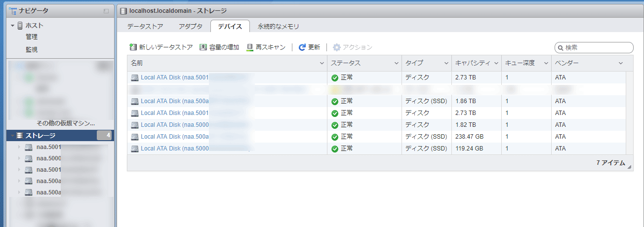Open ステータス column dropdown arrow
Screen dimensions: 644x227
point(396,64)
